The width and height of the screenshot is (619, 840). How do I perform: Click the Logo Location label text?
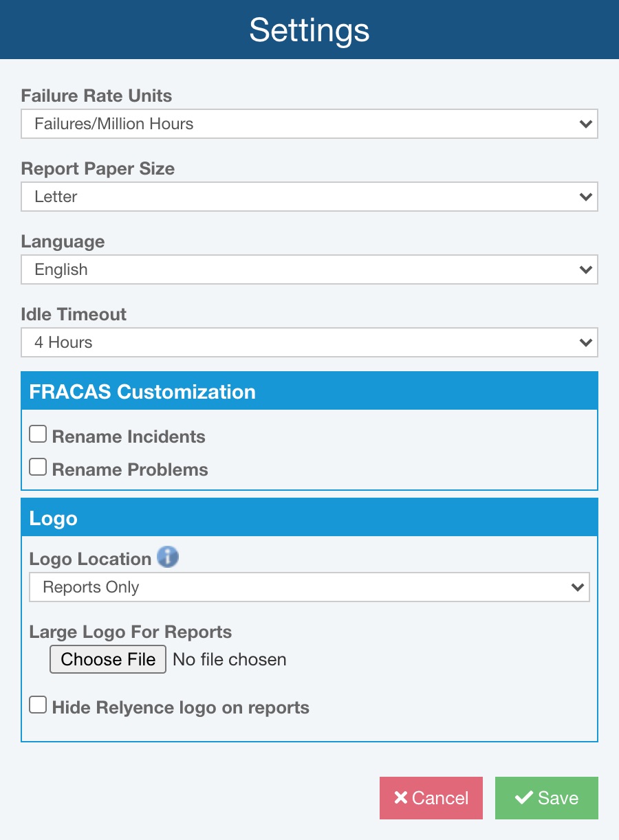90,559
